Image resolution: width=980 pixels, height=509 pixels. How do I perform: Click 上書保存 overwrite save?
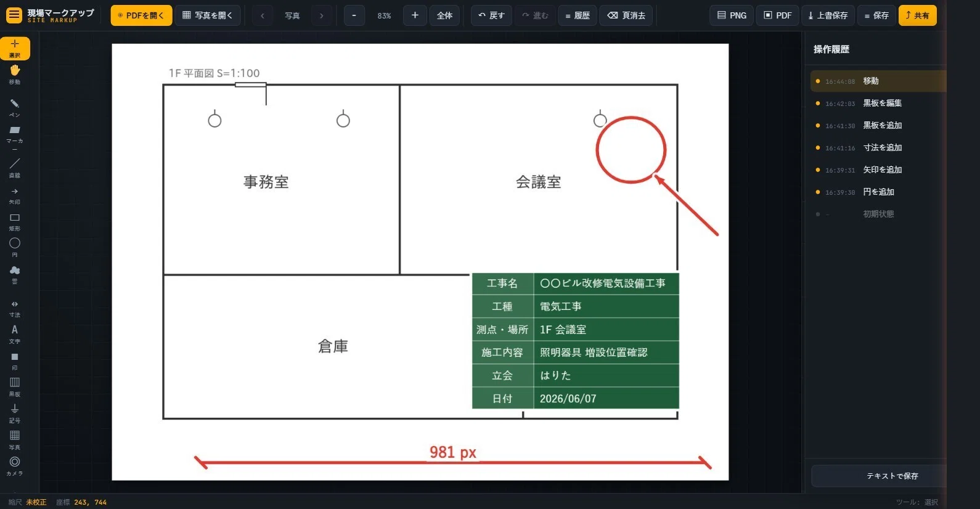828,15
